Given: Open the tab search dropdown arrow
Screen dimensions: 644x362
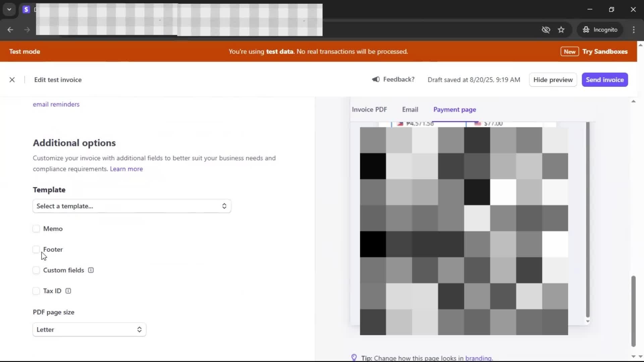Looking at the screenshot, I should pos(9,9).
